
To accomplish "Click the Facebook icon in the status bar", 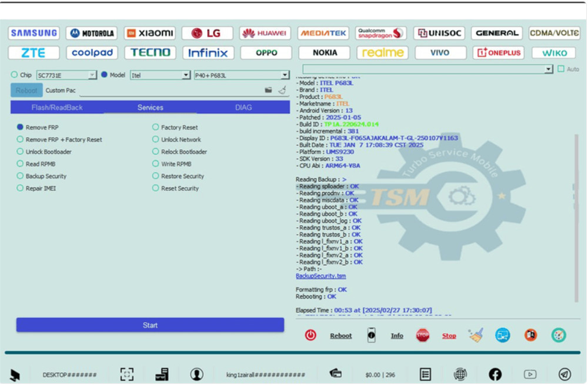I will point(496,373).
